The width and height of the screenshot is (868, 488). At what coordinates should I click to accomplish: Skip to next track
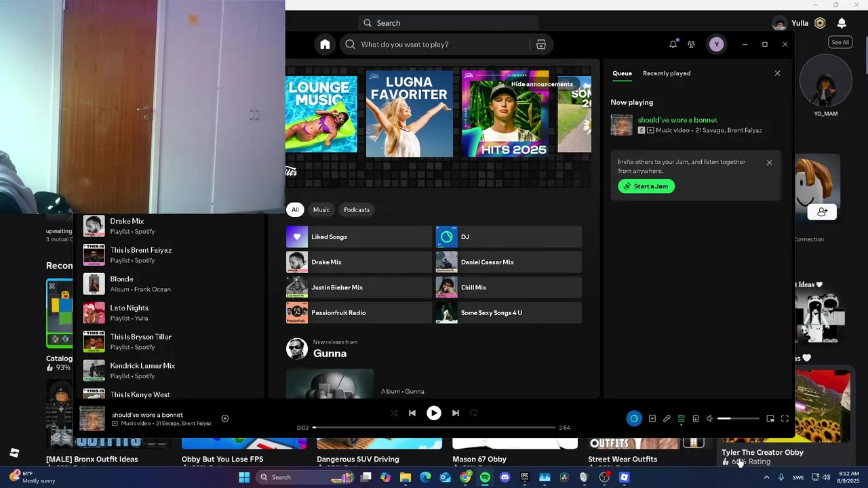point(456,413)
